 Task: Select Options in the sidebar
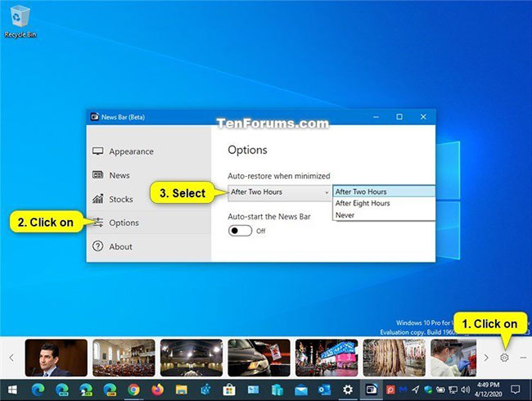[149, 223]
